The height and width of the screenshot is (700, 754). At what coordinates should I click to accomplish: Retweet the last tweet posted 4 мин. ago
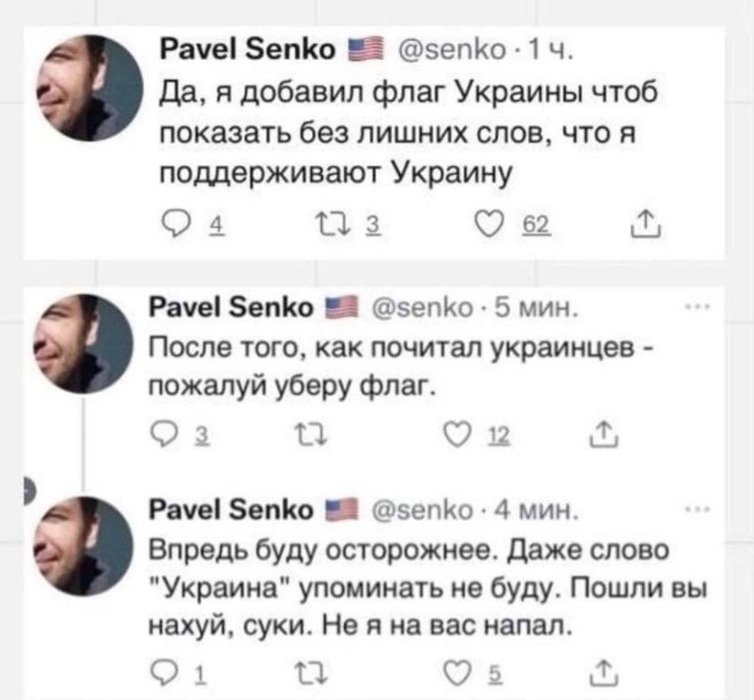(311, 675)
